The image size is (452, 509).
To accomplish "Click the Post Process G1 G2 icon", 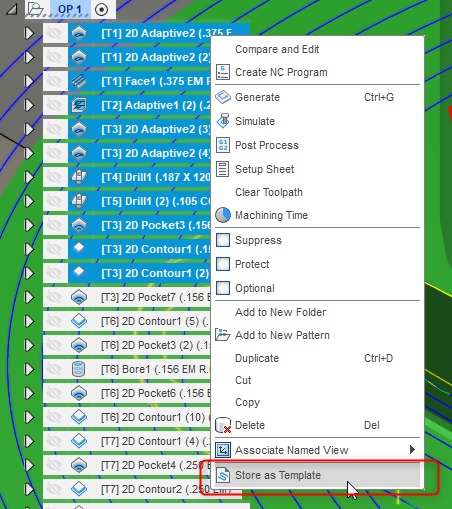I will point(223,145).
